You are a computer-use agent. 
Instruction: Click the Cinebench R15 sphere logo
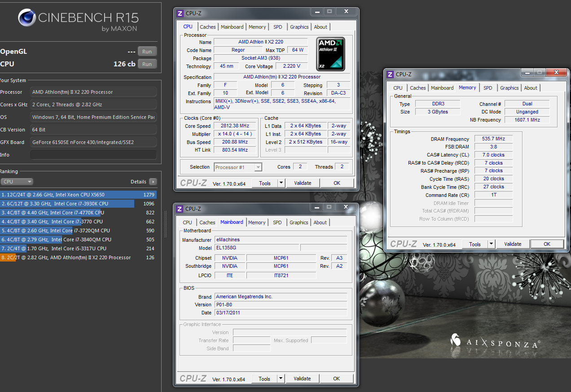coord(27,18)
